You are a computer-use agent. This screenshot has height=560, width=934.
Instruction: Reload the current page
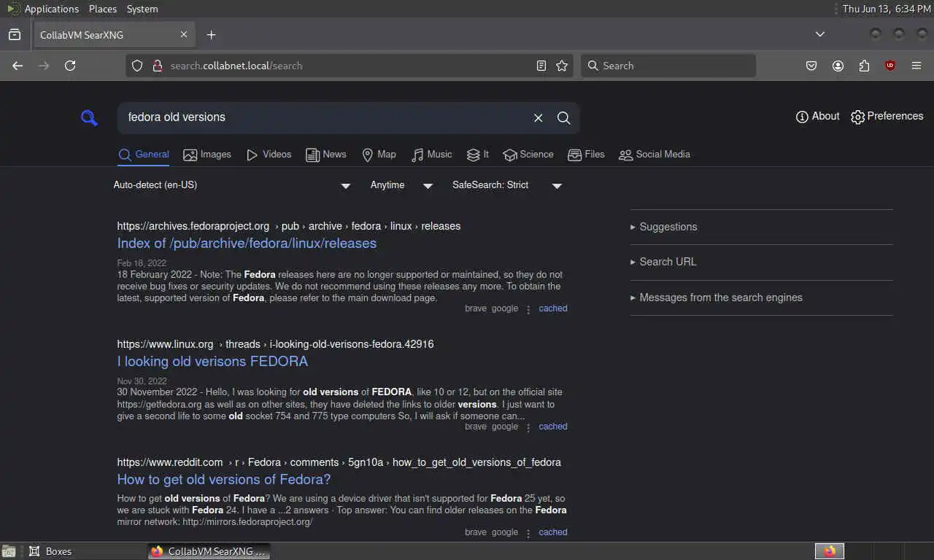[70, 66]
